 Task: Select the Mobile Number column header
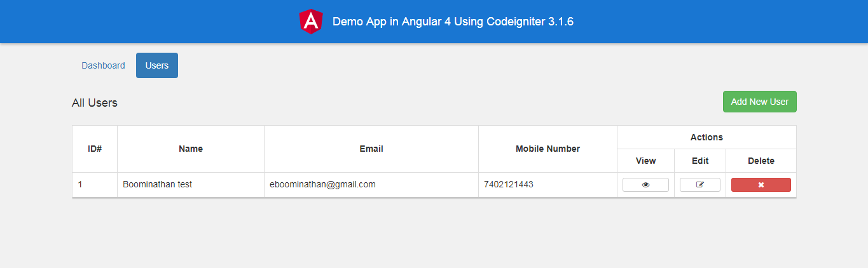click(548, 149)
